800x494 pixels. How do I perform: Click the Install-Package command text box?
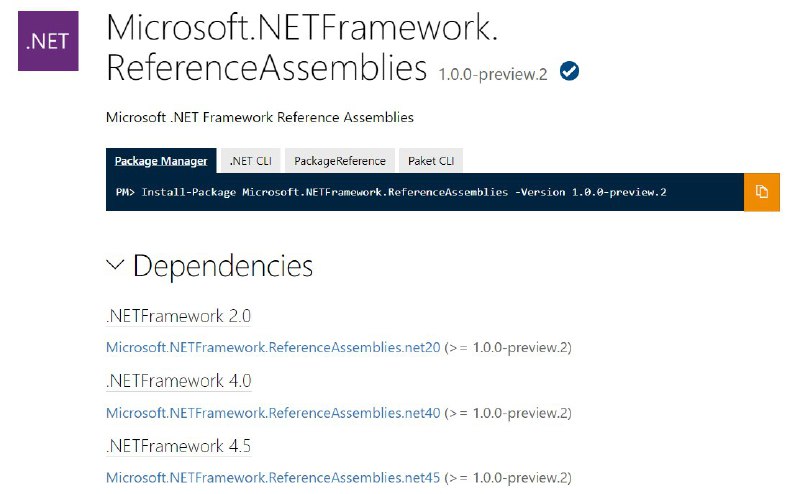click(x=425, y=192)
